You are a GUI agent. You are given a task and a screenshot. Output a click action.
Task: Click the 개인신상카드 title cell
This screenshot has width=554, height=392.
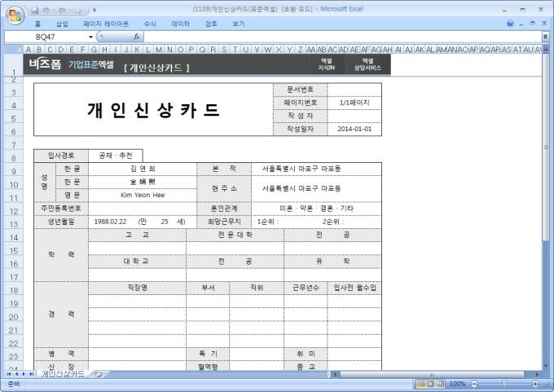(x=153, y=109)
